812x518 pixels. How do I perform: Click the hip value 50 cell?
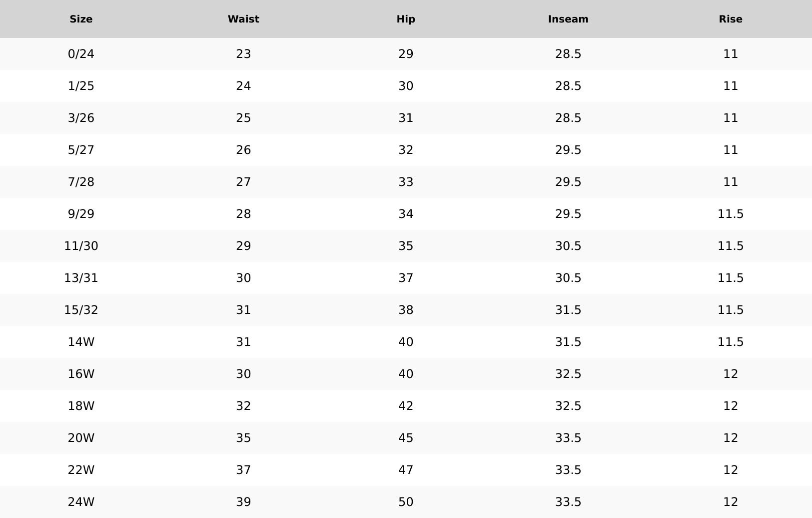click(x=406, y=502)
